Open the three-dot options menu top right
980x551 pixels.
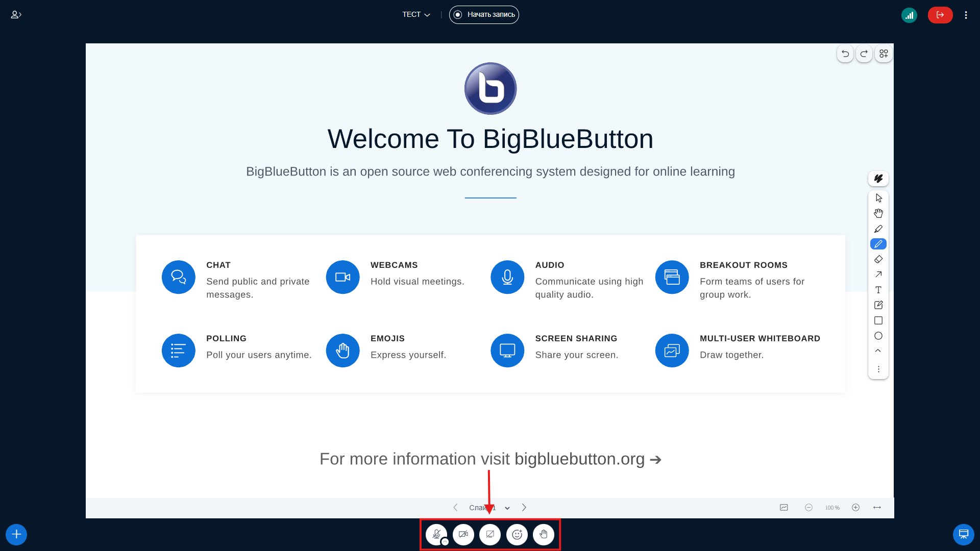coord(966,15)
